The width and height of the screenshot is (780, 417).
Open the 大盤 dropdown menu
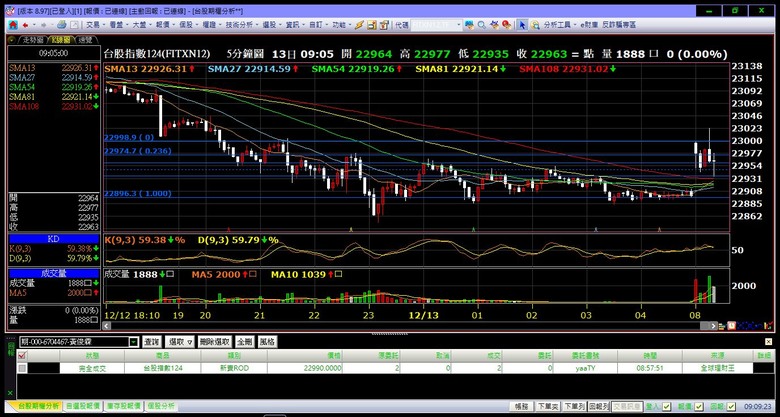pos(142,24)
